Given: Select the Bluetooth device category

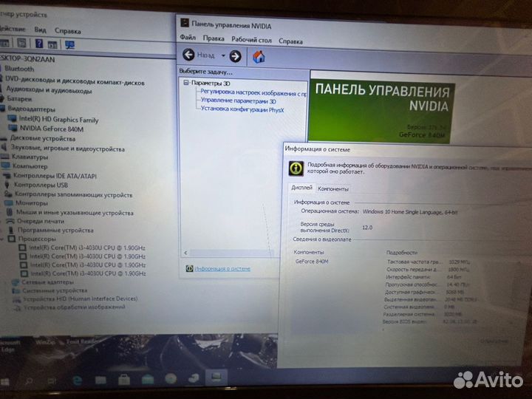Looking at the screenshot, I should (19, 69).
